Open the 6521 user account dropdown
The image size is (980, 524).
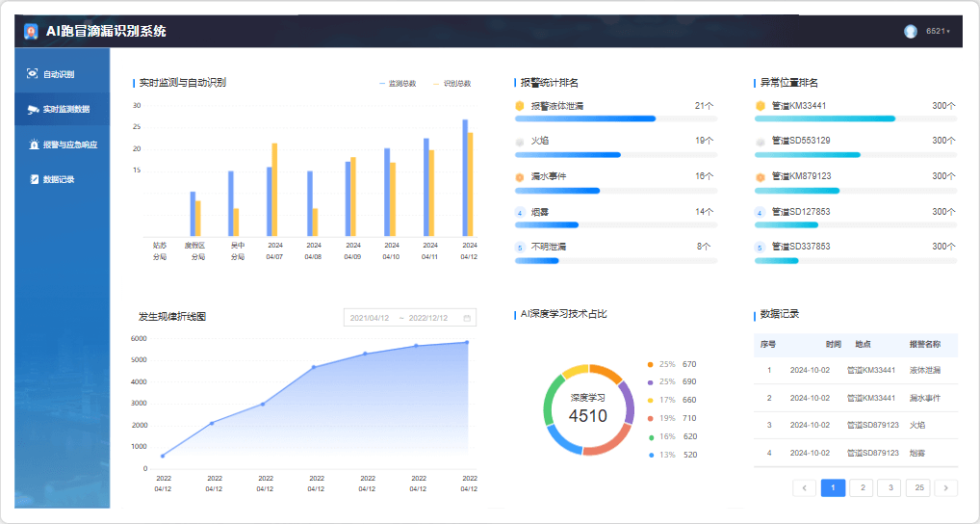point(938,31)
